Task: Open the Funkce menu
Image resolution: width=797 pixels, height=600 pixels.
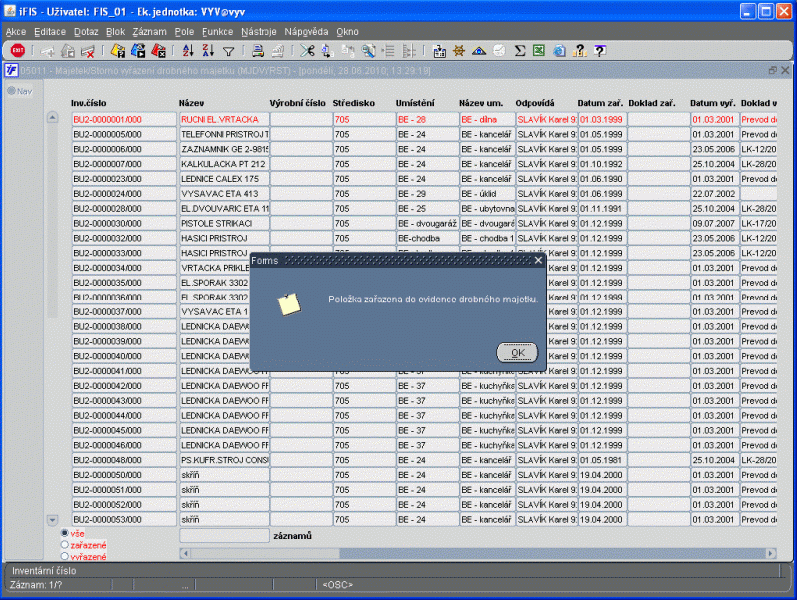Action: pos(217,32)
